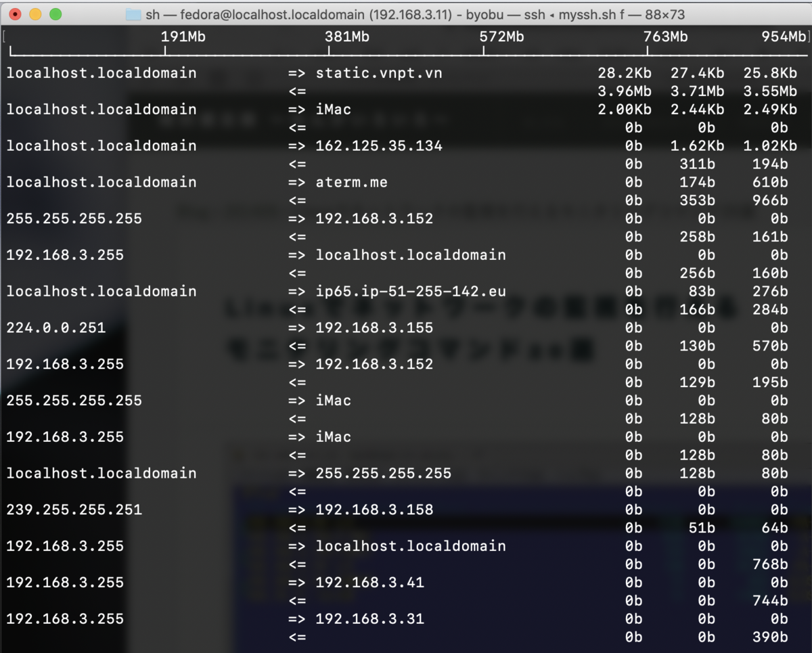Minimize the terminal using the yellow button
812x653 pixels.
tap(35, 14)
